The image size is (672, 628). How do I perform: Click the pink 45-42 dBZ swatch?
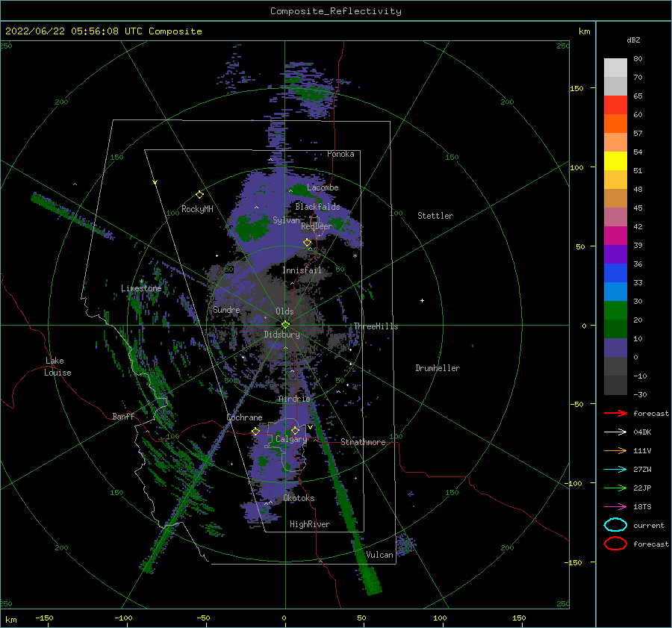615,217
